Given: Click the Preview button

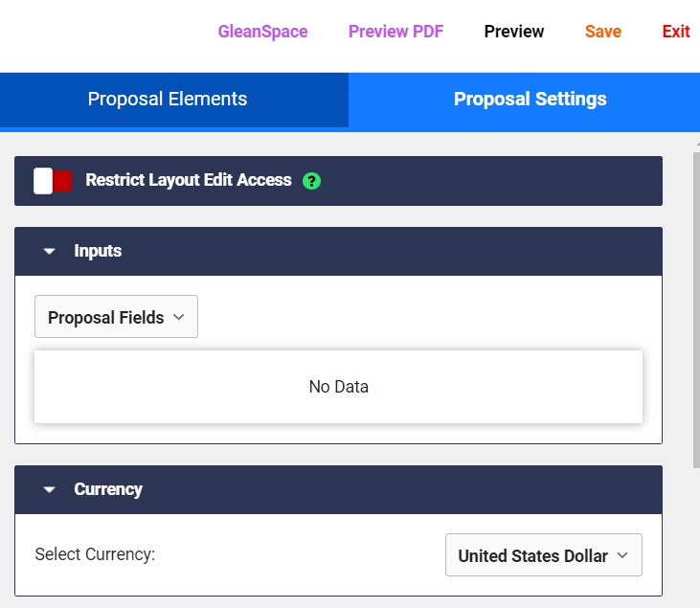Looking at the screenshot, I should click(x=514, y=32).
